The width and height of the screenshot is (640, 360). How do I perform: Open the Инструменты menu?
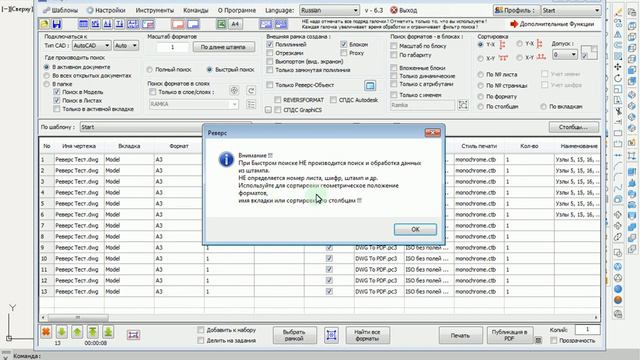(155, 10)
